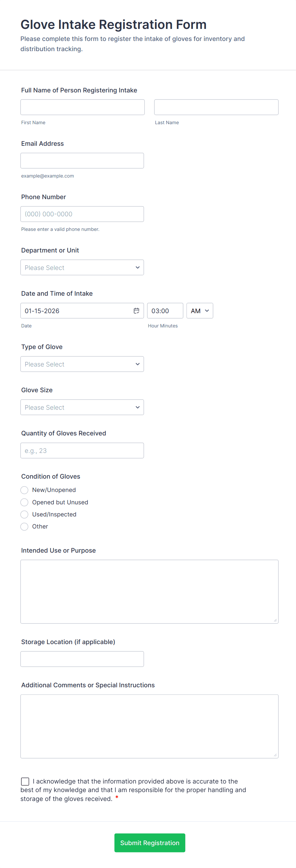This screenshot has height=868, width=296.
Task: Expand the Glove Size dropdown
Action: (x=82, y=407)
